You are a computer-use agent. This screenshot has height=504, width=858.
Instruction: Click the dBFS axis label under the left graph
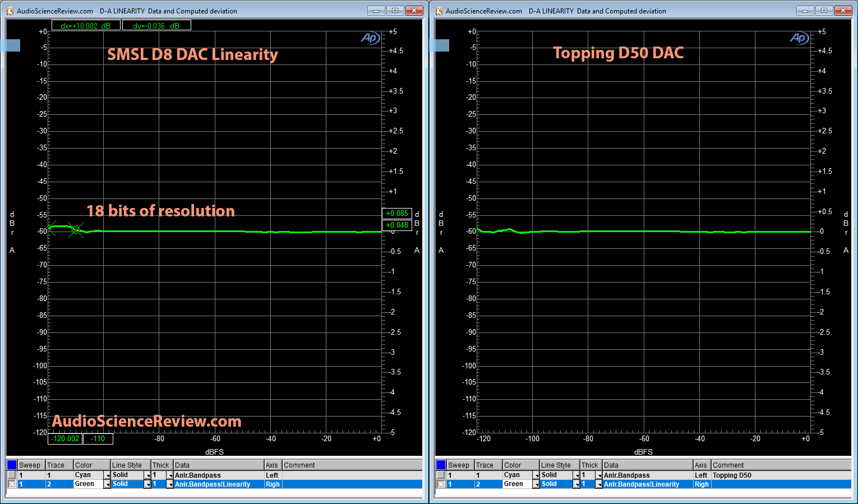pyautogui.click(x=214, y=452)
